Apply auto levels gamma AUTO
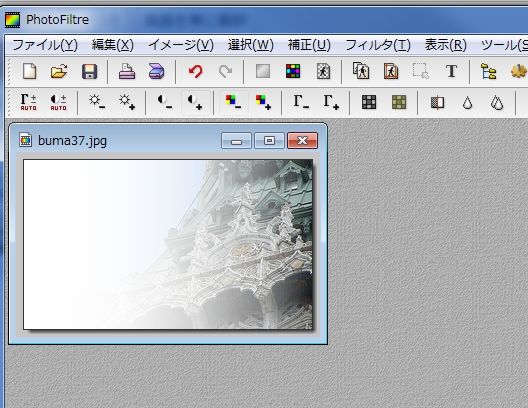The height and width of the screenshot is (408, 528). click(x=28, y=102)
